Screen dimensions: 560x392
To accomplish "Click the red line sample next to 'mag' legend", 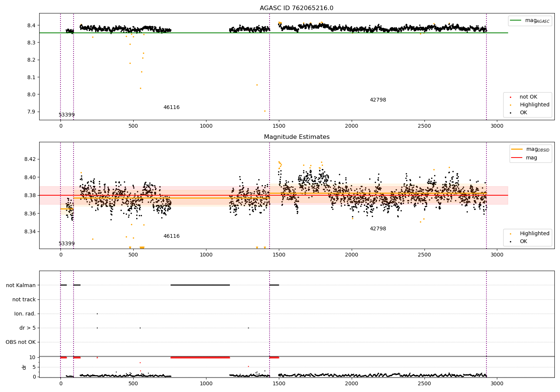I will tap(517, 158).
